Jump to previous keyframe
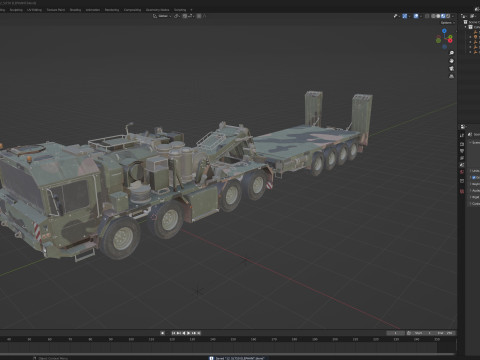The height and width of the screenshot is (360, 480). [179, 333]
